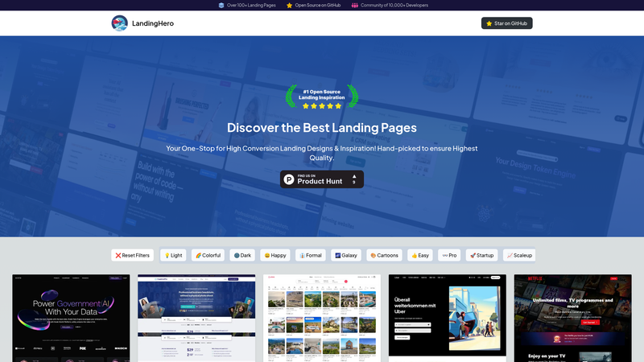Viewport: 644px width, 362px height.
Task: Click 'Over 100+ Landing Pages' banner text
Action: click(251, 6)
